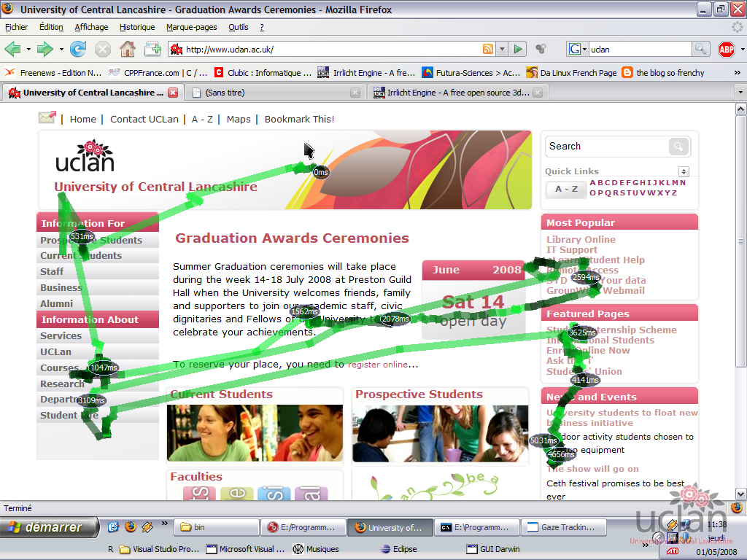Click the démarrer Start button

click(x=49, y=527)
